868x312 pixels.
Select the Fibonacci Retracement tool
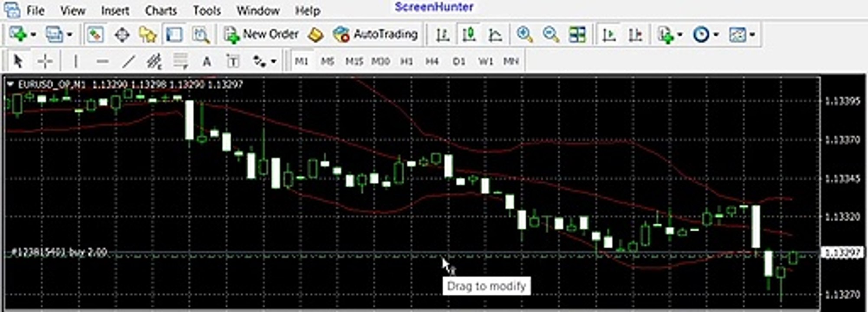[180, 62]
